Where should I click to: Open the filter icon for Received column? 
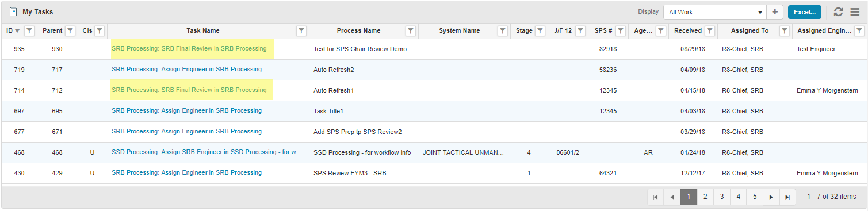pyautogui.click(x=710, y=31)
